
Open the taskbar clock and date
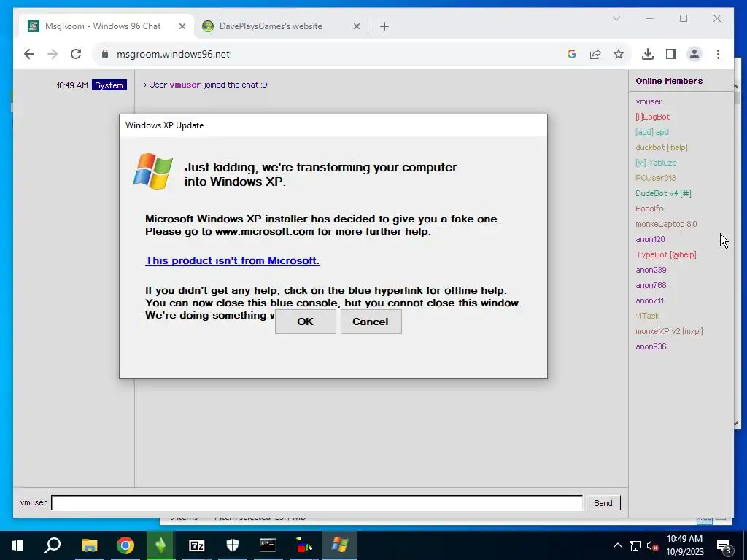coord(684,545)
